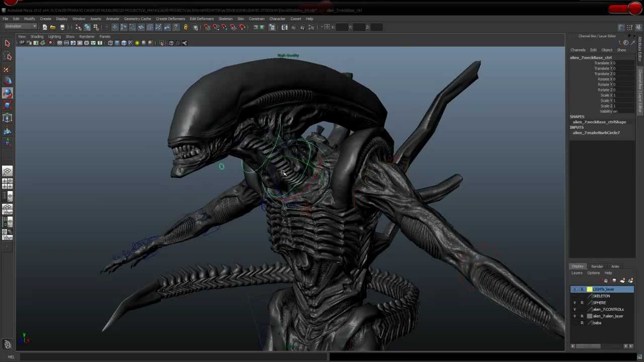
Task: Toggle use all lights yellow sphere
Action: pyautogui.click(x=137, y=43)
